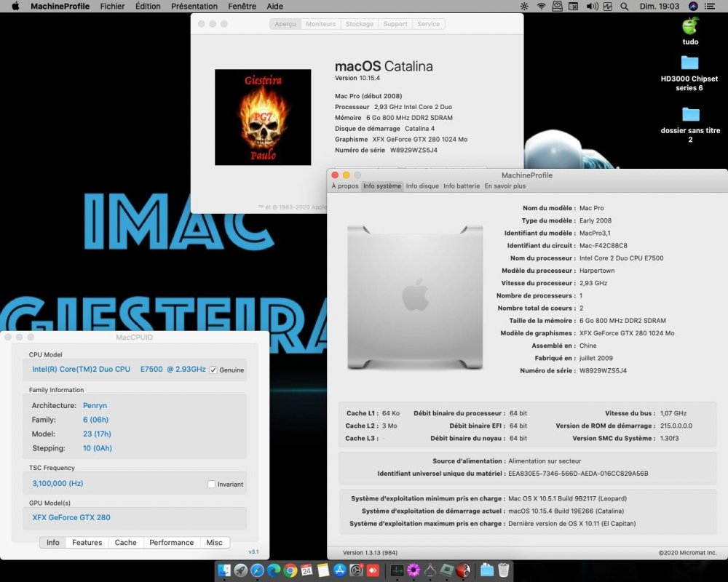Switch to Info disque tab
This screenshot has height=582, width=728.
click(x=422, y=186)
